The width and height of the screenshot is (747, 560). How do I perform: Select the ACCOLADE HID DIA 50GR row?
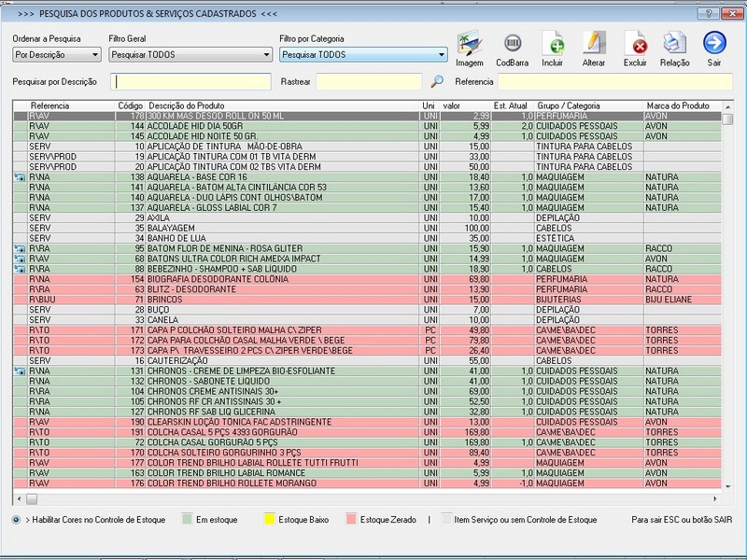(x=367, y=126)
